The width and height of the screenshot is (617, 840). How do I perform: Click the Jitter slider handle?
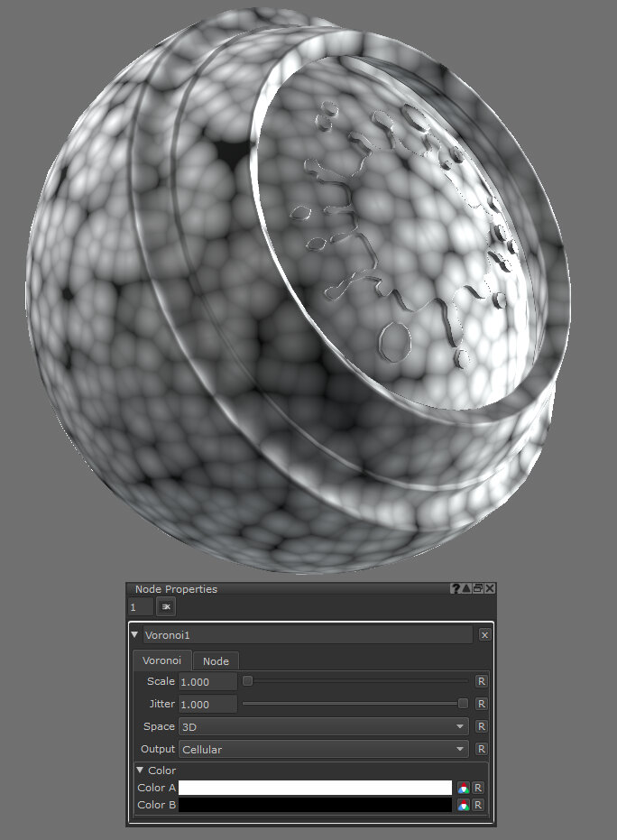(463, 704)
